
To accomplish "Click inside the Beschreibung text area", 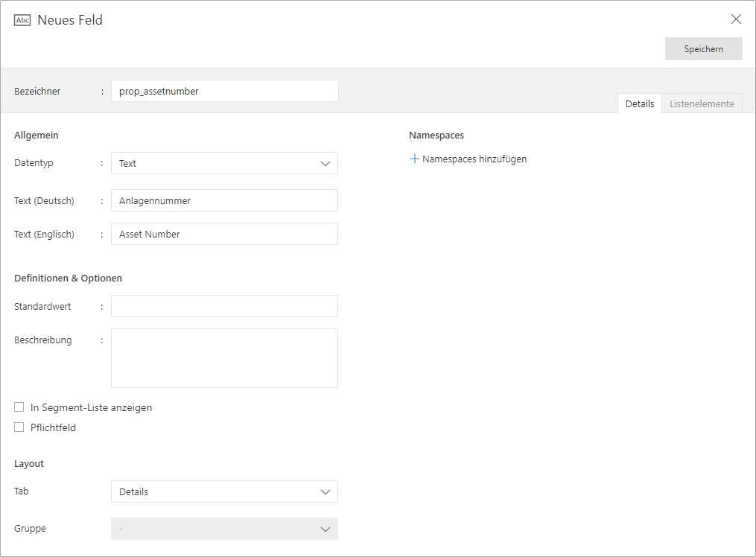I will click(x=223, y=357).
